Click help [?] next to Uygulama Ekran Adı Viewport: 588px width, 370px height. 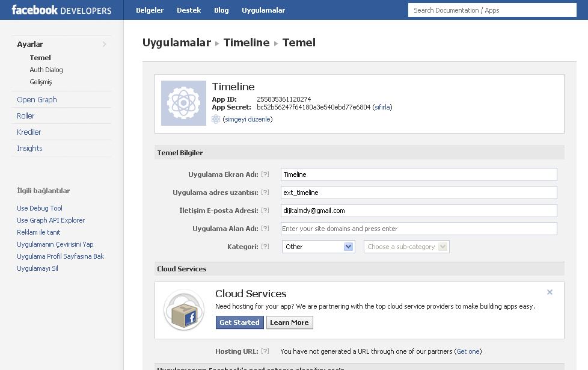click(265, 174)
